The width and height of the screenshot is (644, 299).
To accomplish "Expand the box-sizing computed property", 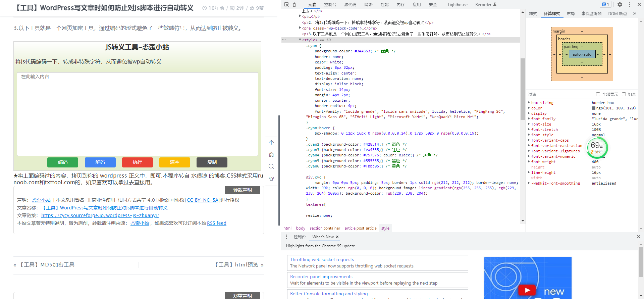I will coord(529,103).
